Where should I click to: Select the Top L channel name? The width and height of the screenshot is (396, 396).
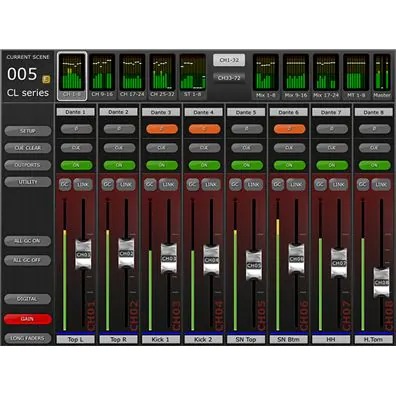point(76,340)
